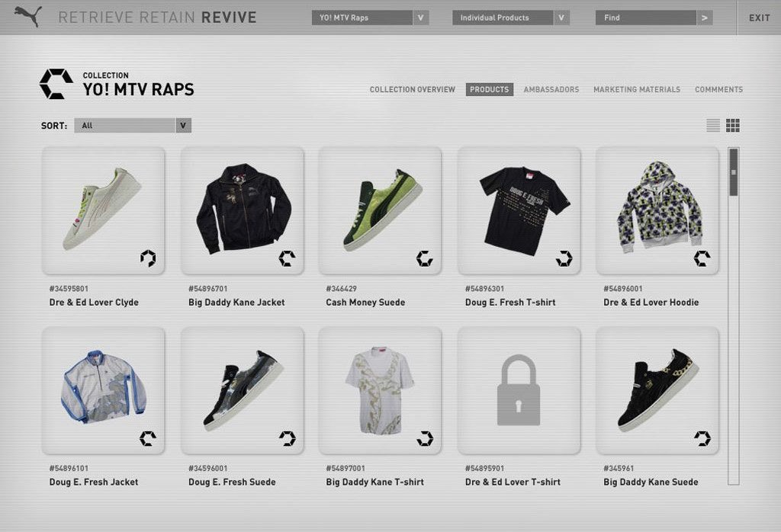This screenshot has height=532, width=781.
Task: Open the Ambassadors tab
Action: tap(551, 90)
